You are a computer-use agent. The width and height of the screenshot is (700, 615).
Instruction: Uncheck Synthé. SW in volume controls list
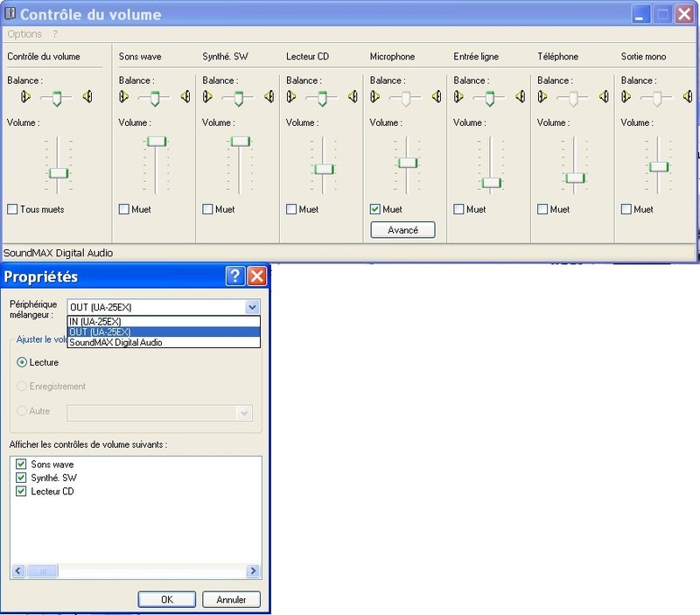pos(22,478)
